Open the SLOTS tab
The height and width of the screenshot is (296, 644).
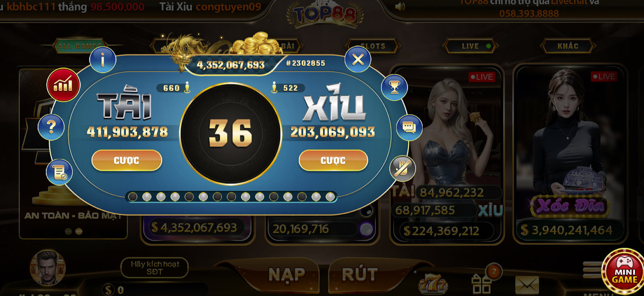pyautogui.click(x=373, y=46)
